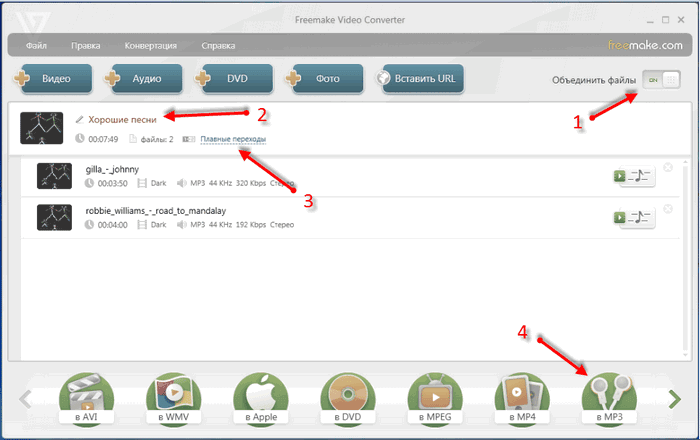The width and height of the screenshot is (700, 440).
Task: Click the file list vertical scrollbar
Action: pyautogui.click(x=686, y=259)
